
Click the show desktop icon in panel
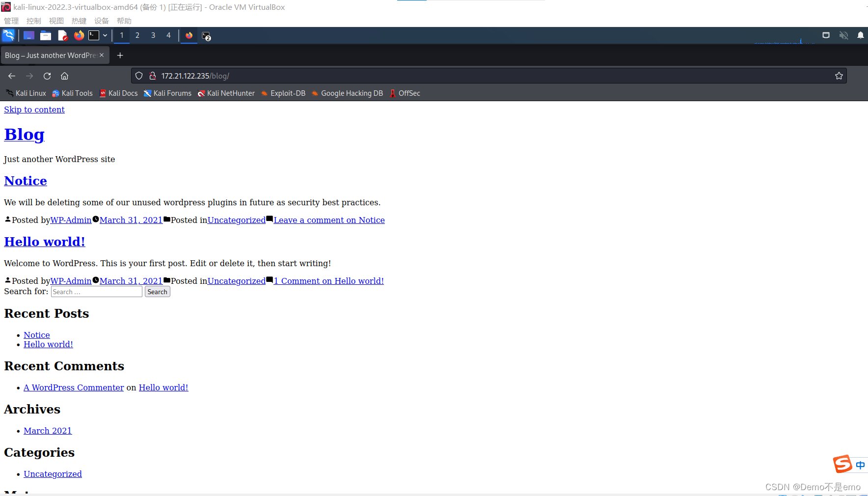[x=29, y=35]
